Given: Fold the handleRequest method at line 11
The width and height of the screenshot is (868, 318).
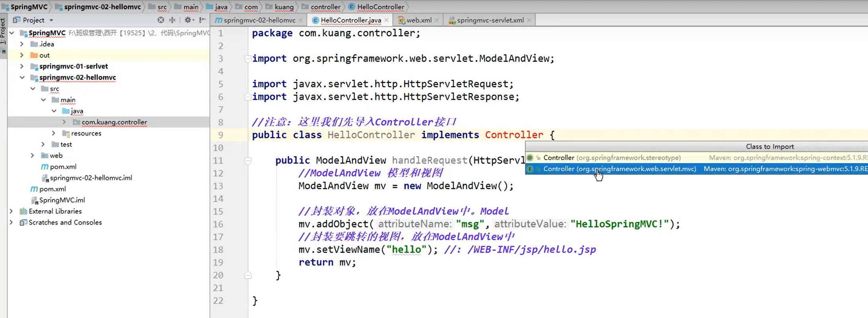Looking at the screenshot, I should click(x=248, y=161).
